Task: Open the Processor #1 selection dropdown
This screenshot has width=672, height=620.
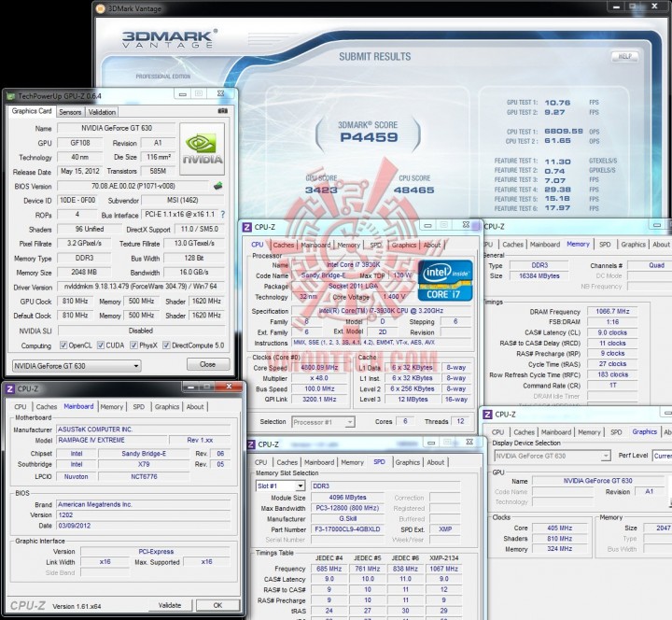Action: [x=323, y=422]
